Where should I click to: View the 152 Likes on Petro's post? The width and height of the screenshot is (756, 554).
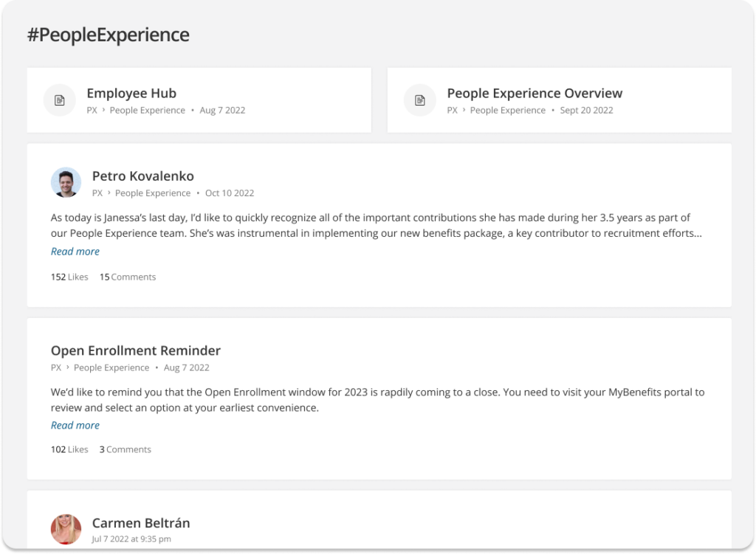coord(69,277)
